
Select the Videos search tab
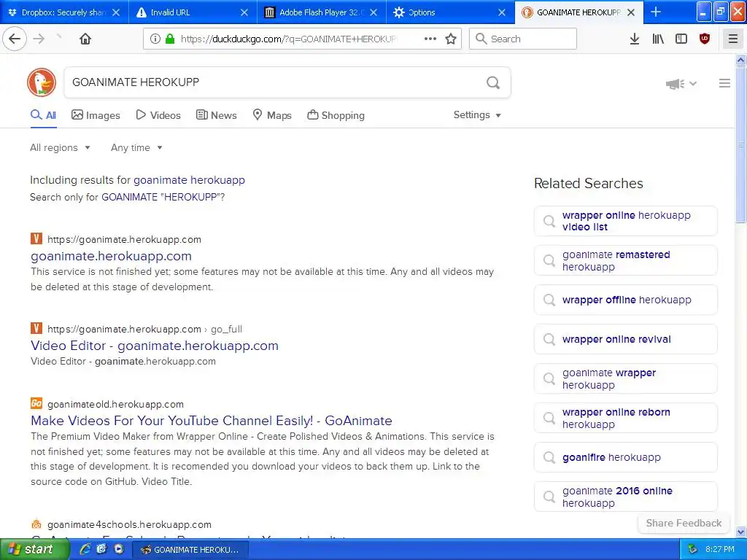tap(158, 115)
